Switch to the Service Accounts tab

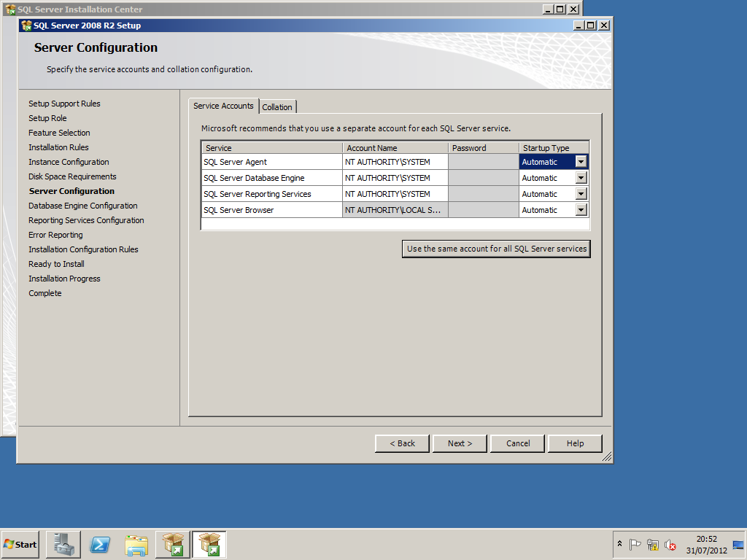[223, 106]
